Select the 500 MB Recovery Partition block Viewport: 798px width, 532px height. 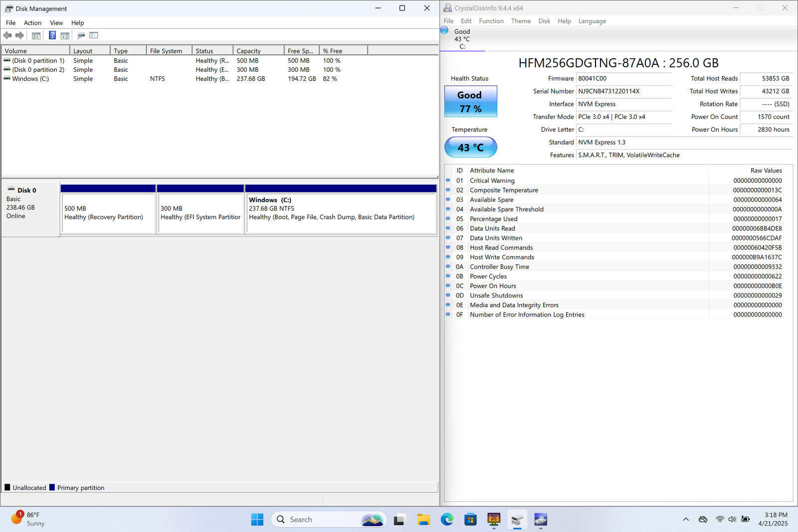(108, 213)
